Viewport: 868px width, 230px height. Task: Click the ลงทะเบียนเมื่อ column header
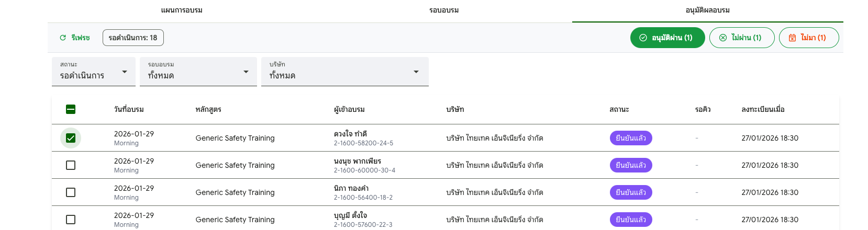[763, 109]
